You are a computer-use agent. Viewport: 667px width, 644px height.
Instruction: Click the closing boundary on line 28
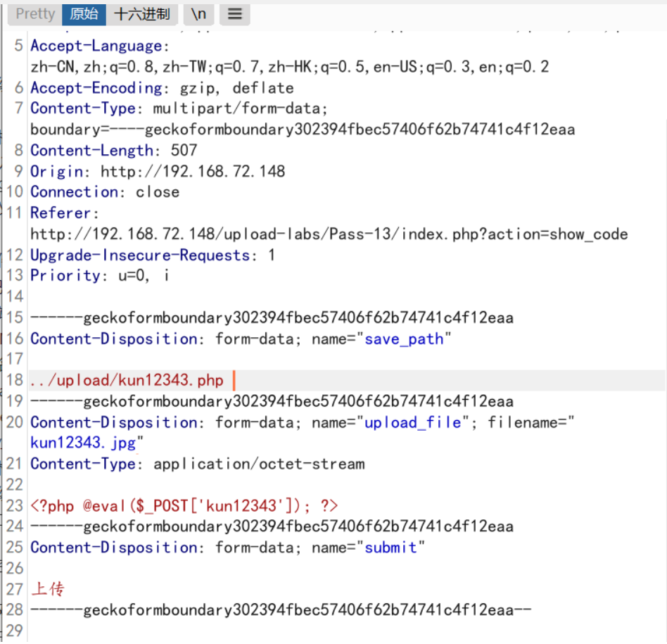point(281,610)
